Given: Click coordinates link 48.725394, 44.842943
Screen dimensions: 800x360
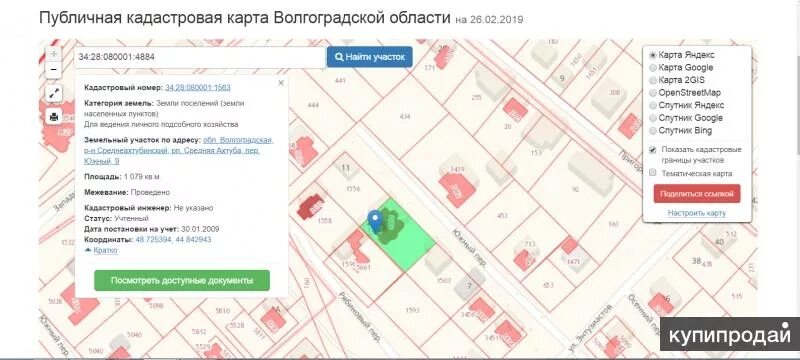Looking at the screenshot, I should (172, 239).
